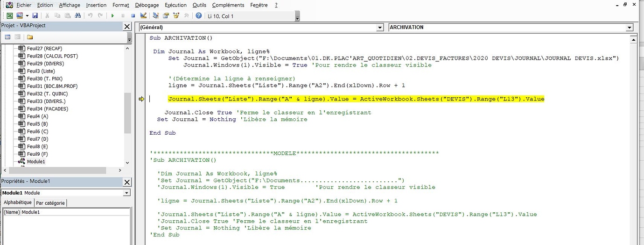Pause execution with the break icon
644x245 pixels.
123,16
